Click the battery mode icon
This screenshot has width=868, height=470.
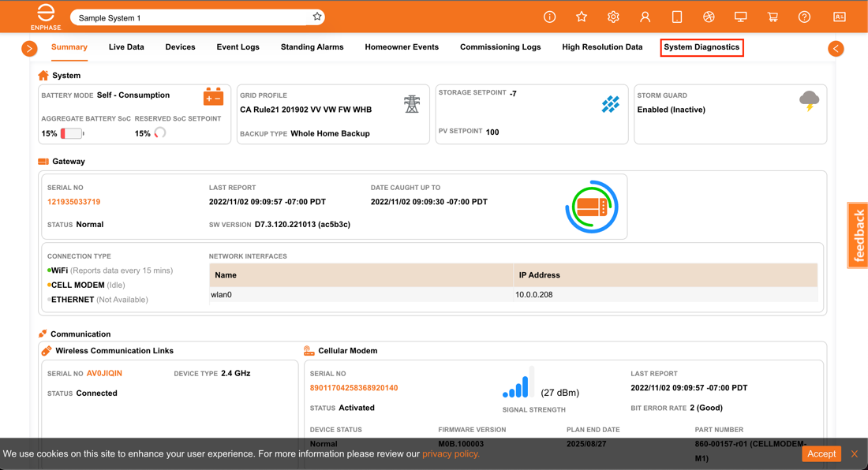[x=213, y=96]
